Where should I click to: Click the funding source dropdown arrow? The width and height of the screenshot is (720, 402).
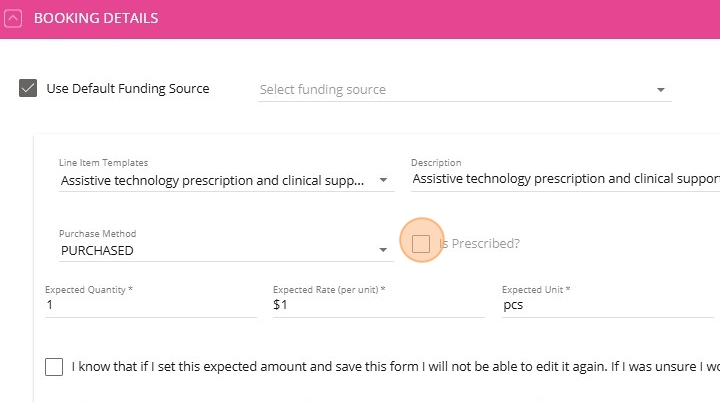pos(661,90)
